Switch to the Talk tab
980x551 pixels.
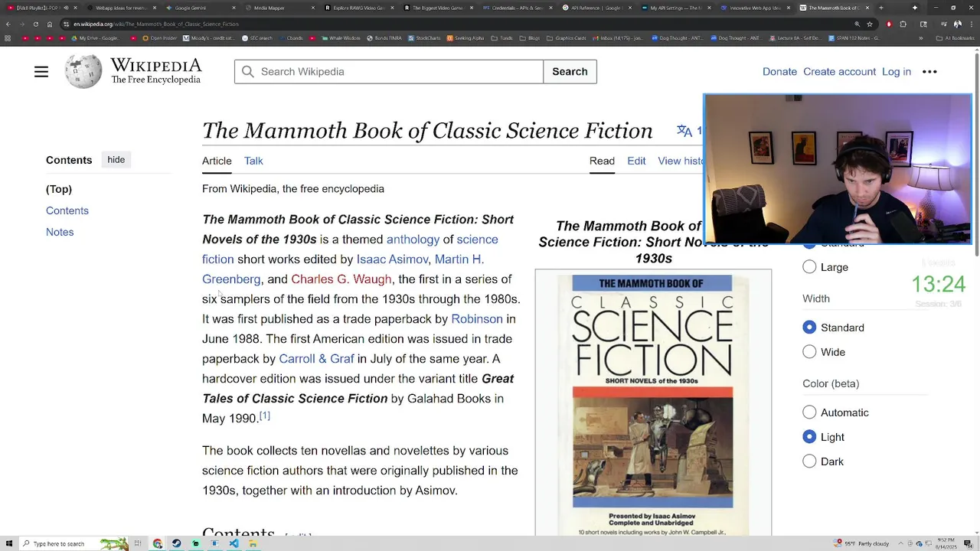(x=253, y=161)
